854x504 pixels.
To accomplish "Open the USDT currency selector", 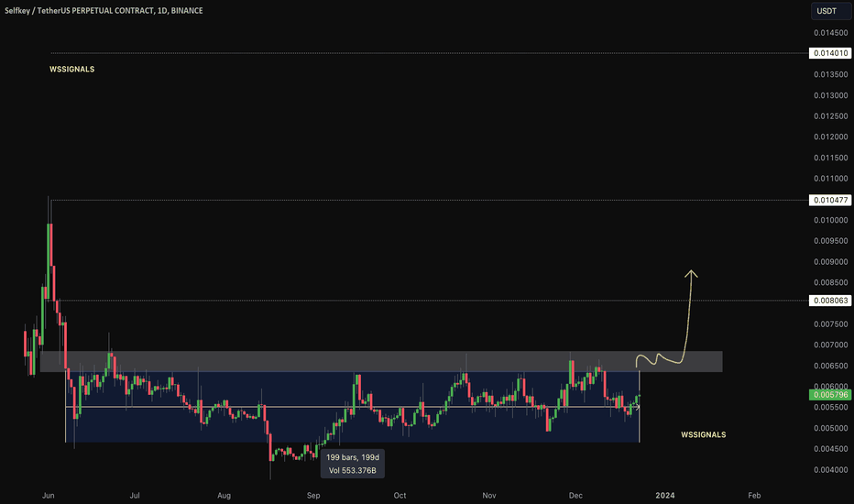I will (830, 11).
